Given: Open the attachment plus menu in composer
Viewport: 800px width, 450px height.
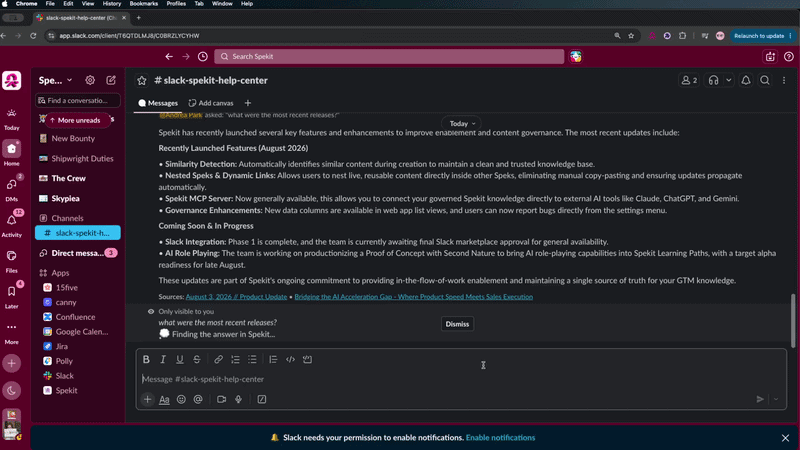Looking at the screenshot, I should [147, 399].
